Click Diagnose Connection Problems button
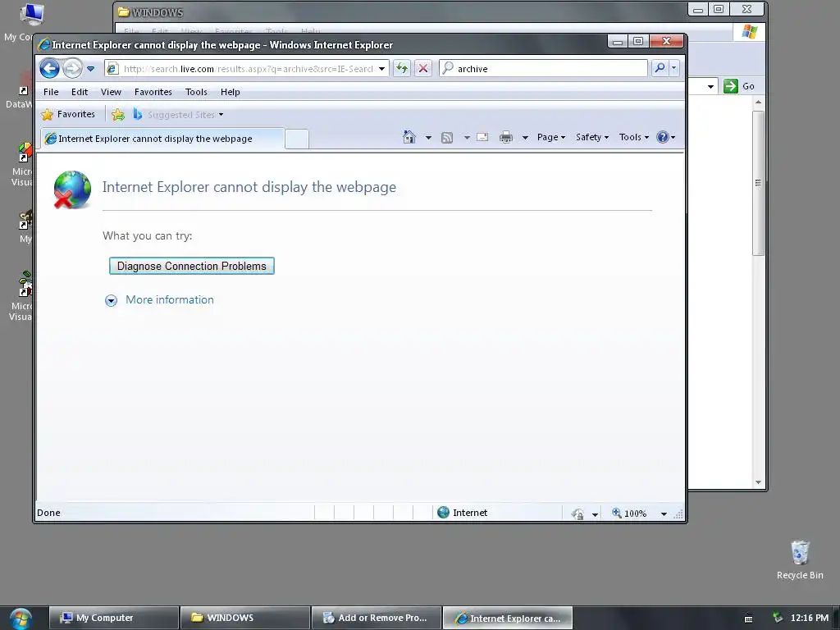 [192, 267]
